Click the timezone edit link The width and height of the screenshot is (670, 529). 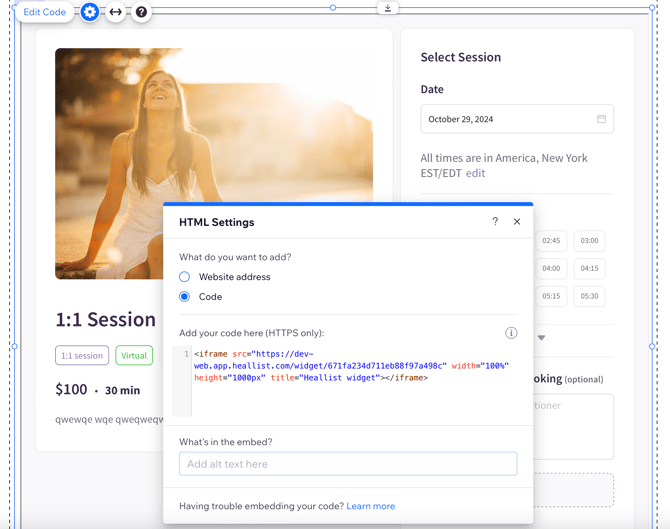click(475, 173)
